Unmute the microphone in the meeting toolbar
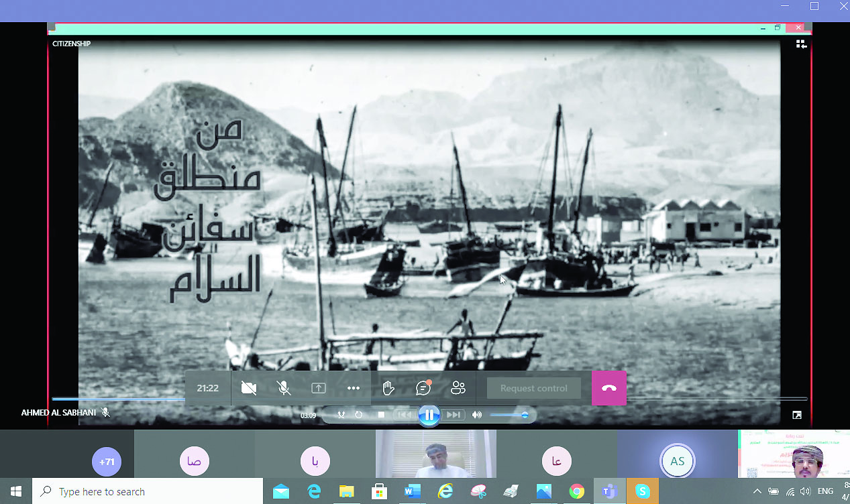Viewport: 850px width, 504px height. pos(284,389)
